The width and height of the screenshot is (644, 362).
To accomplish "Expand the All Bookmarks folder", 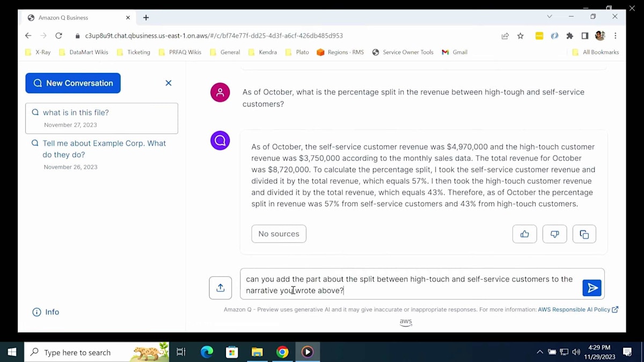I will (x=596, y=52).
